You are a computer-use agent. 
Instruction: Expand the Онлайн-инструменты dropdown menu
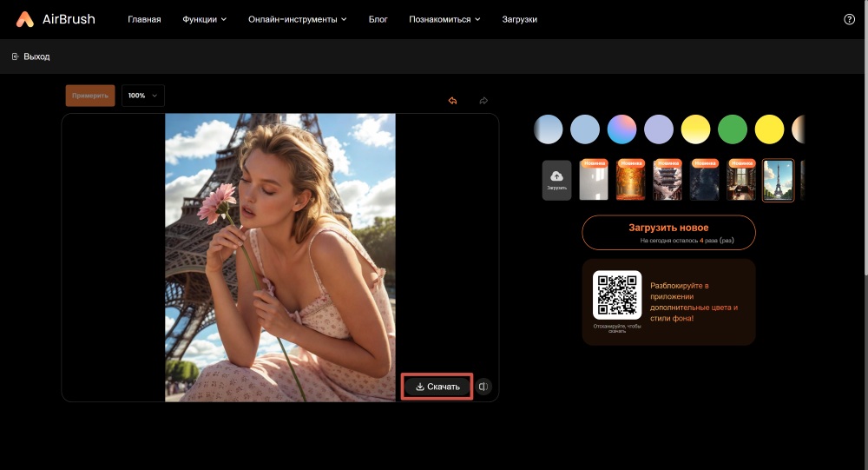(297, 19)
